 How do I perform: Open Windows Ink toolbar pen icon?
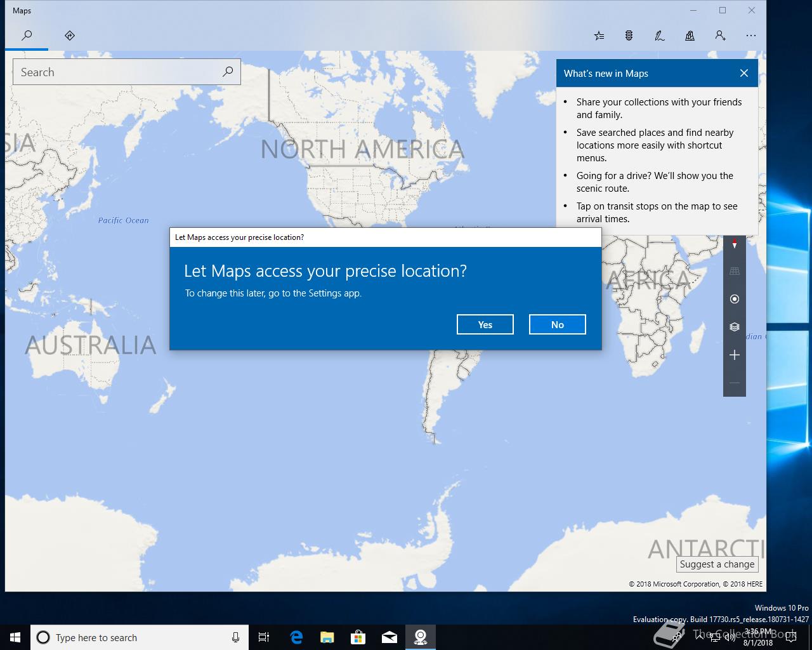coord(660,36)
